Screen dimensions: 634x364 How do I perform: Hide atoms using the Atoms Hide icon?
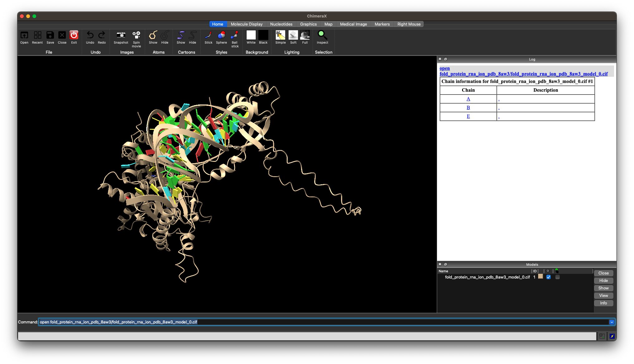pyautogui.click(x=165, y=35)
